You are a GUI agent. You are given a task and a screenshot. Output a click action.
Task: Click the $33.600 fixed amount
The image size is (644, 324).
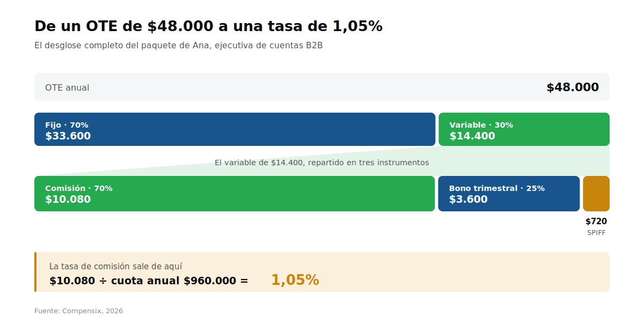point(68,136)
